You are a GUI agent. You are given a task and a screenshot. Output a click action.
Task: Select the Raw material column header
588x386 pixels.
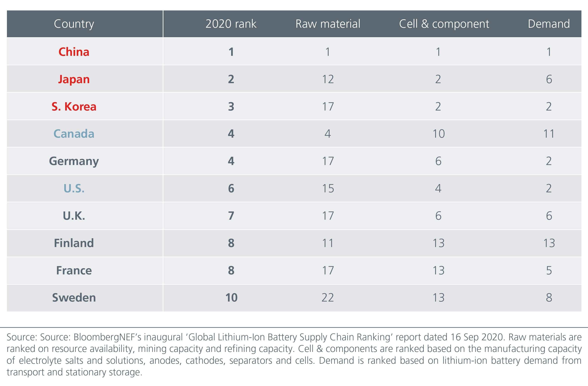(x=328, y=24)
